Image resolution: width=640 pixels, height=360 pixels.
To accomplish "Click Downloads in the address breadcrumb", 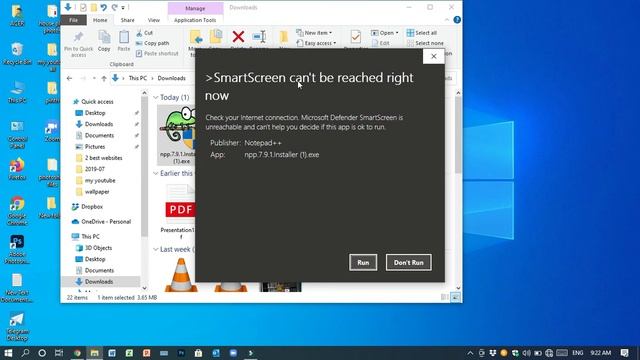I will [x=171, y=78].
